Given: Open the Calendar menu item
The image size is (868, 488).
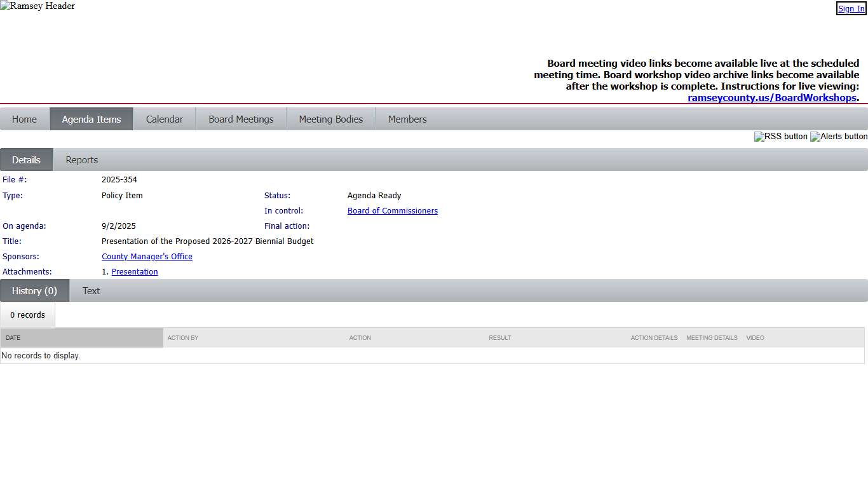Looking at the screenshot, I should click(x=164, y=119).
